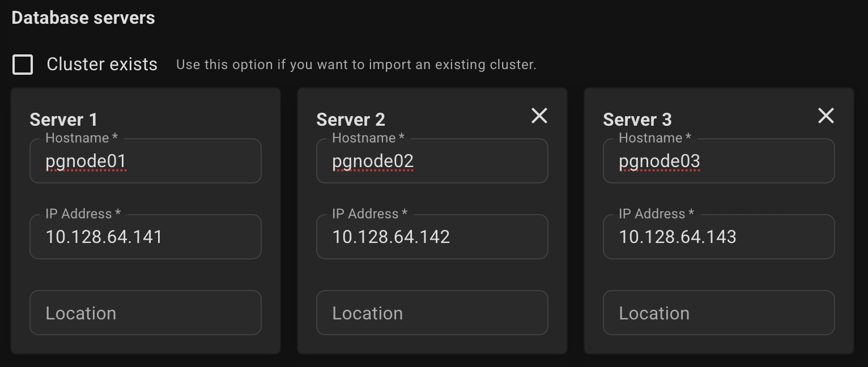Click the import an existing cluster hint text
Viewport: 868px width, 367px height.
pyautogui.click(x=356, y=65)
